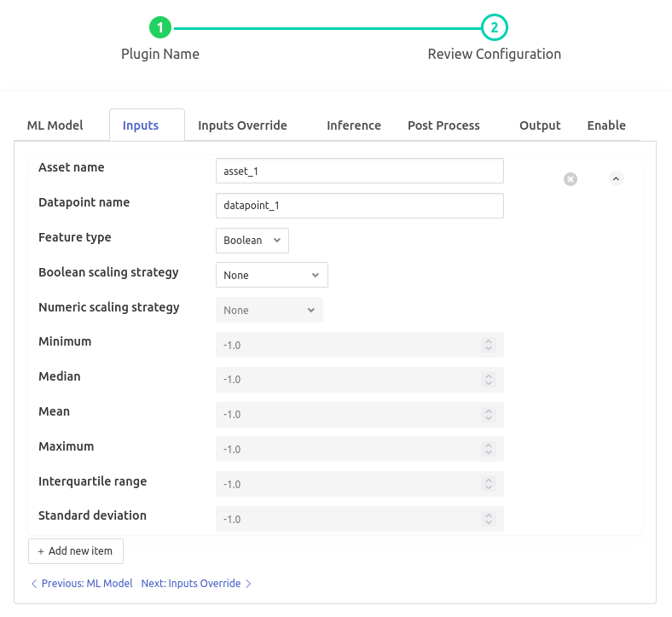This screenshot has width=672, height=617.
Task: Open the Enable tab
Action: (606, 125)
